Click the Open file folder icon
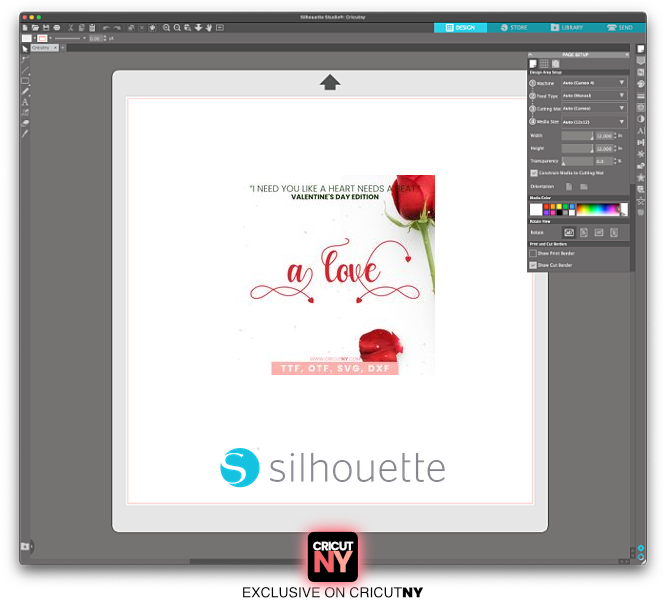 pos(35,28)
